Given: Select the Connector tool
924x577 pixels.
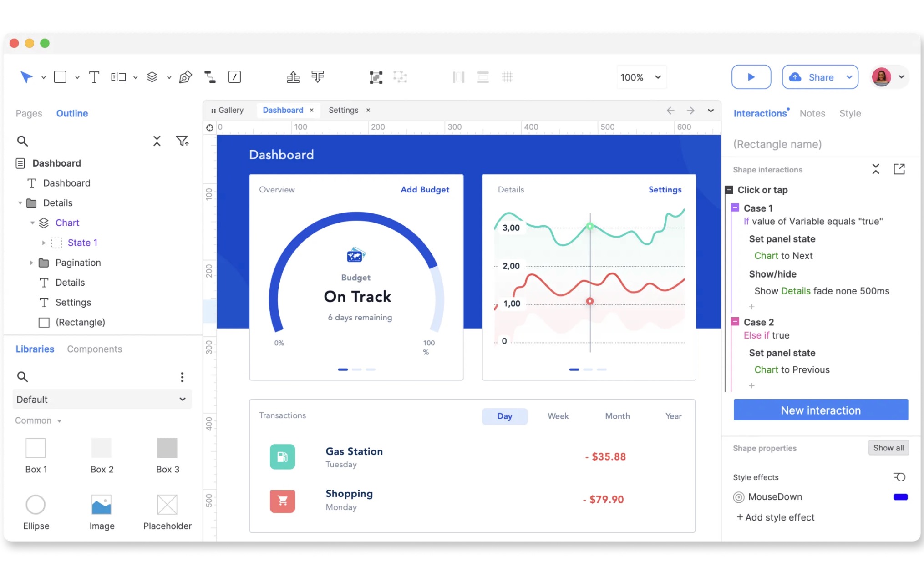Looking at the screenshot, I should click(210, 77).
